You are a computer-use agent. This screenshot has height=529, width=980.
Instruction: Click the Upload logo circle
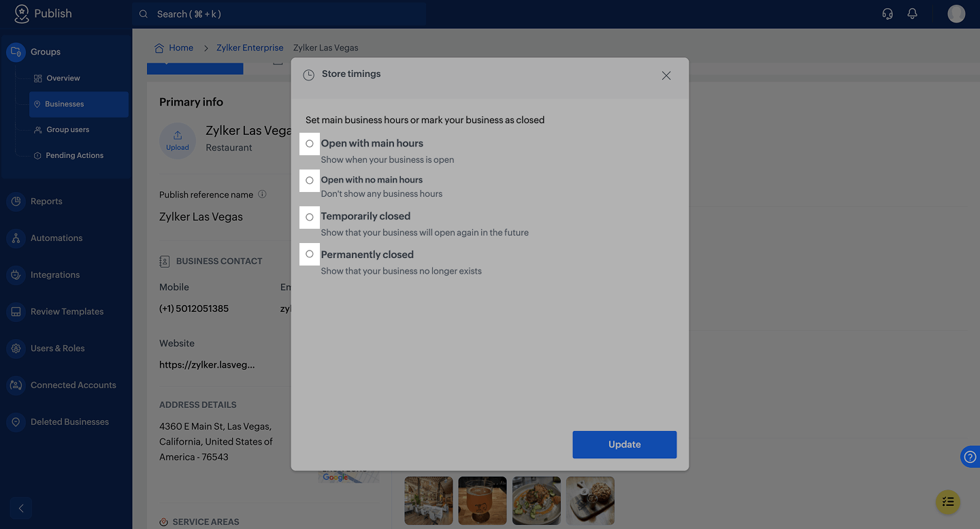point(178,141)
